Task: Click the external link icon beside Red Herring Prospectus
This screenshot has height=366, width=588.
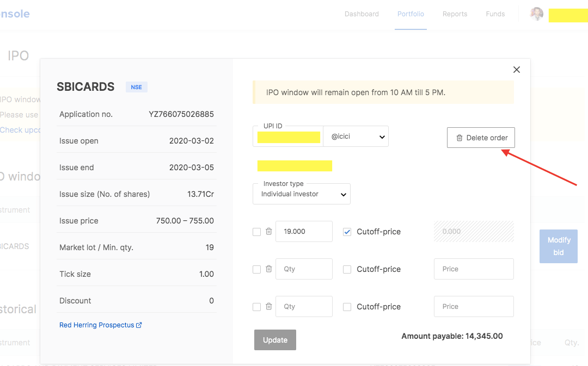Action: [x=139, y=325]
